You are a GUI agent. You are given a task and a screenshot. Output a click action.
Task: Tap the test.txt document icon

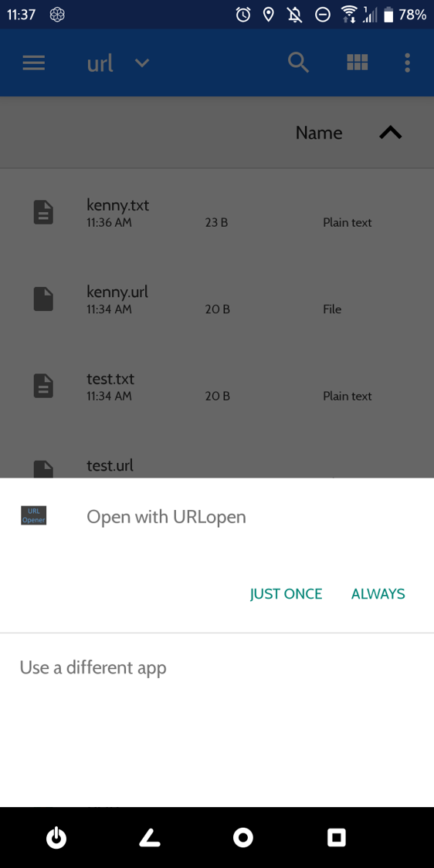[44, 386]
